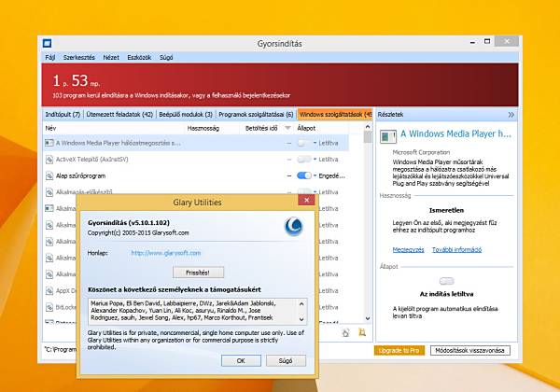This screenshot has width=560, height=392.
Task: Collapse the Részletek panel with the double chevron
Action: [511, 115]
